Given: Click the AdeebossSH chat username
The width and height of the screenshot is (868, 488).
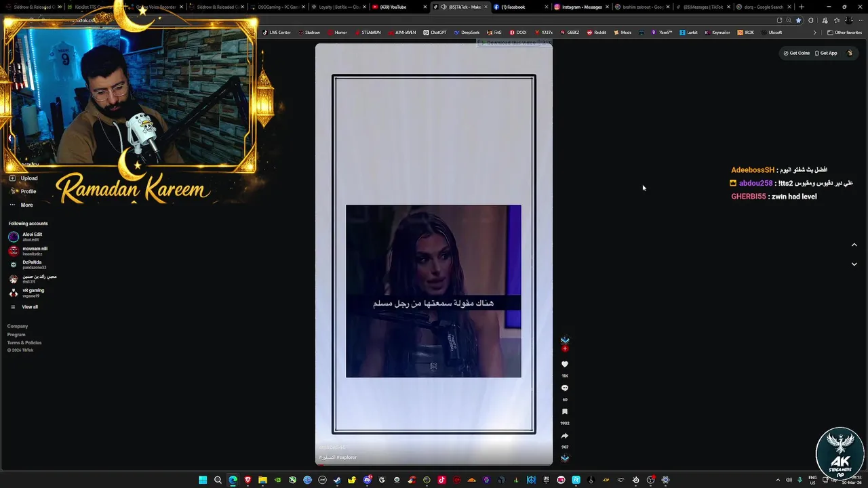Looking at the screenshot, I should click(753, 170).
